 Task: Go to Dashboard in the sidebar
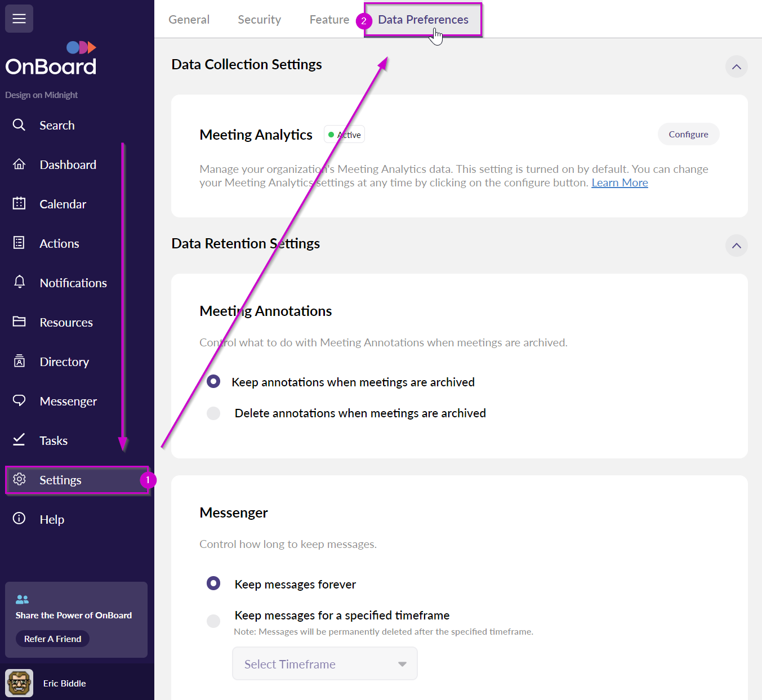68,164
